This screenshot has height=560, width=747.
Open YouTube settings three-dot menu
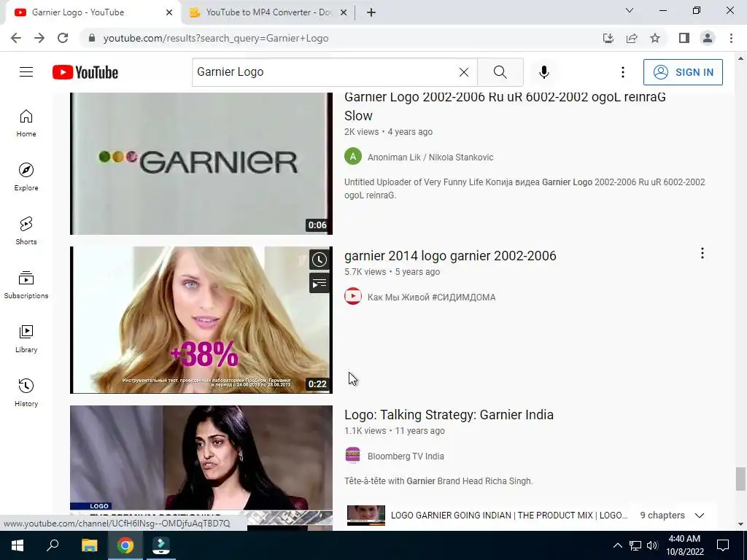[623, 72]
